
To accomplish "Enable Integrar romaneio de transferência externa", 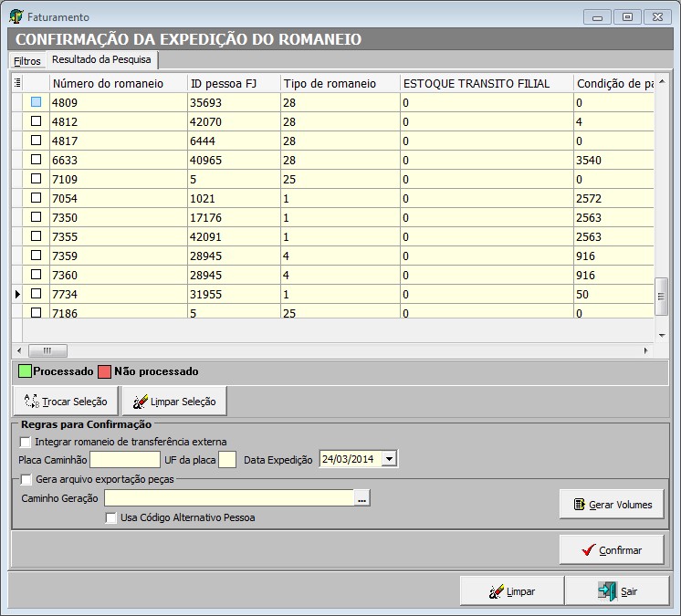I will (26, 442).
